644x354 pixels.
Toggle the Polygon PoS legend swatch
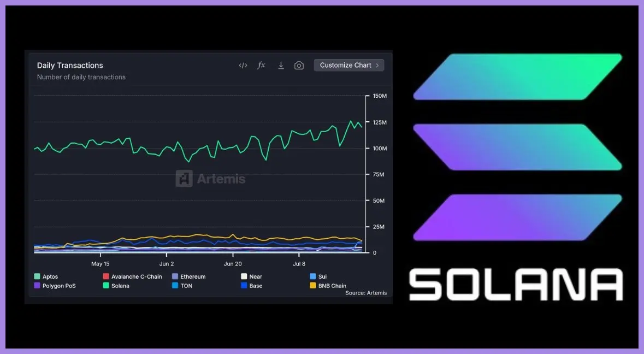point(37,285)
